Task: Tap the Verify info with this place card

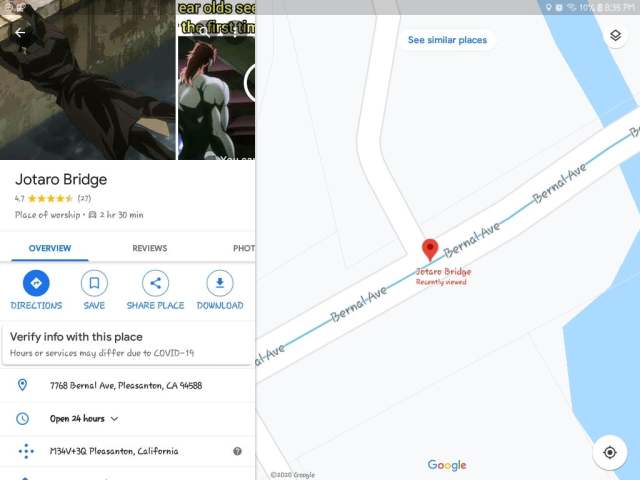Action: tap(126, 344)
